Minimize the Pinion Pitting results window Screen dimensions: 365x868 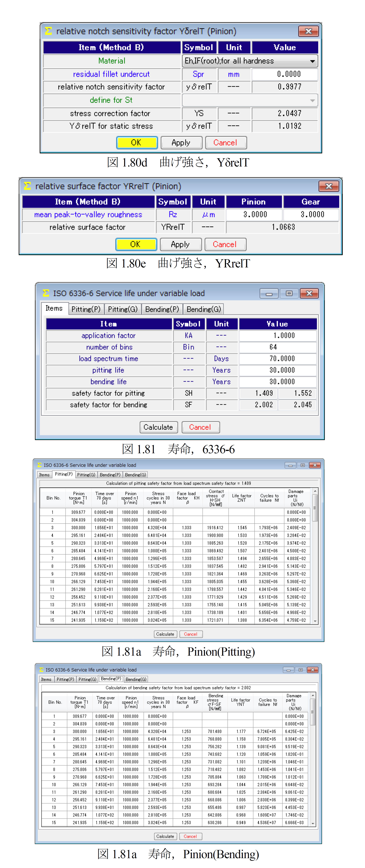291,465
